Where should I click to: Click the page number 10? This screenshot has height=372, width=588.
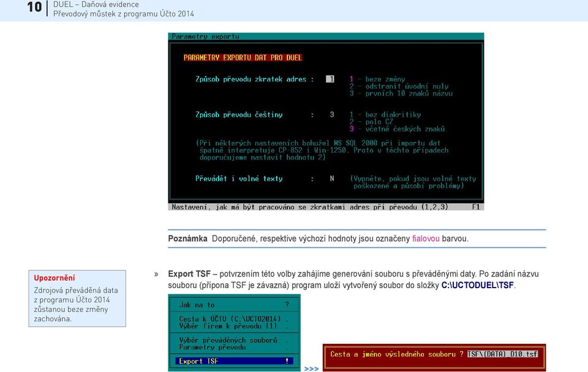click(x=34, y=7)
